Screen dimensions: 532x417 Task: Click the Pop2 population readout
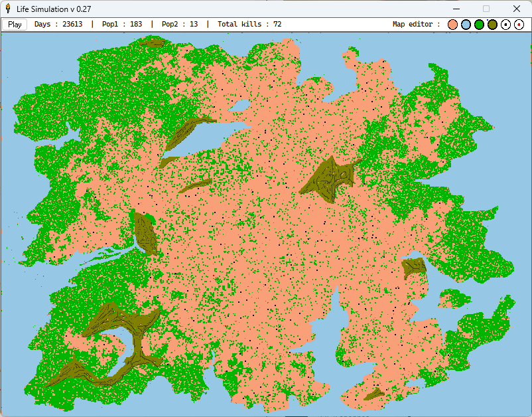(180, 25)
